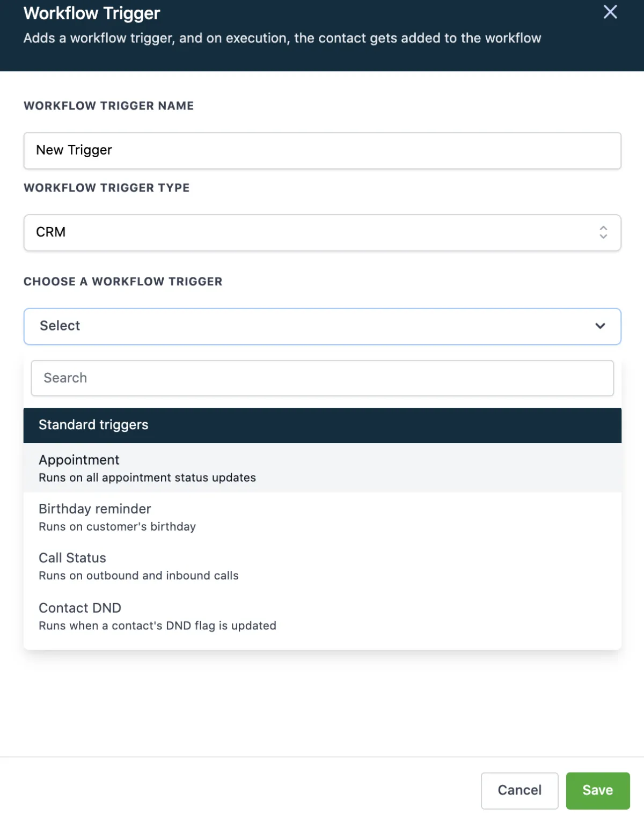Click the Workflow Trigger Name label

pyautogui.click(x=108, y=106)
